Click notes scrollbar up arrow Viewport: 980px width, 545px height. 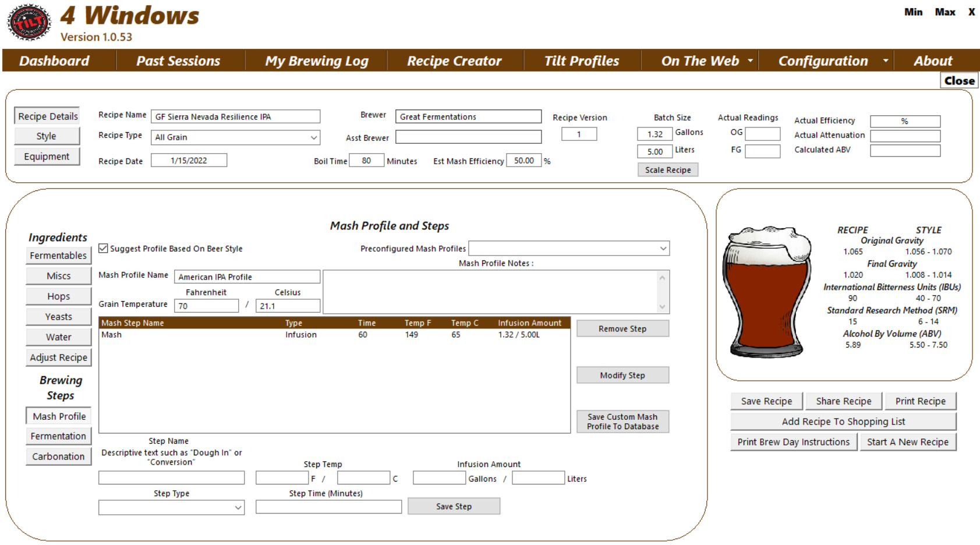662,278
